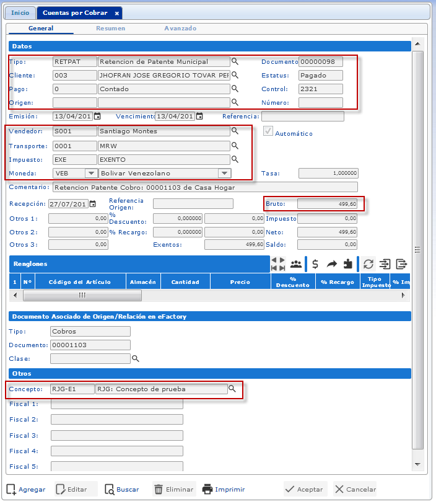Click the refresh arrows icon in Renglones
436x504 pixels.
(x=368, y=264)
